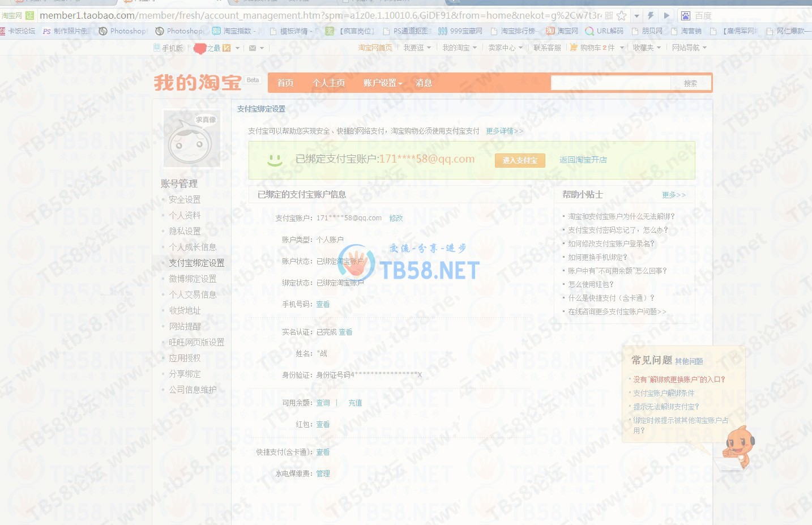The height and width of the screenshot is (525, 812).
Task: Go to 淘宝网首页 in top bar
Action: click(375, 48)
